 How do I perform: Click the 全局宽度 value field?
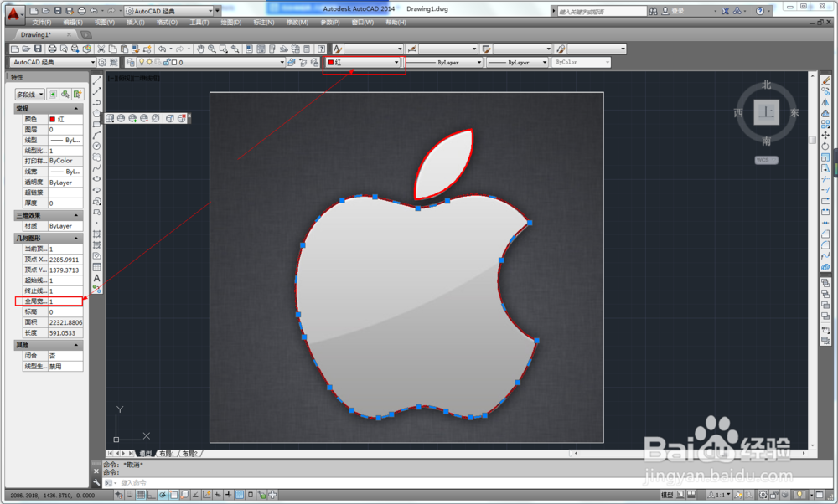(x=65, y=301)
